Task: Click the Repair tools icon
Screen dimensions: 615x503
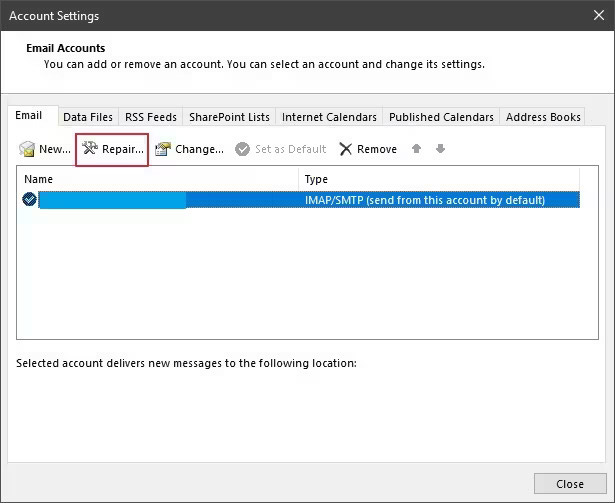Action: pos(90,148)
